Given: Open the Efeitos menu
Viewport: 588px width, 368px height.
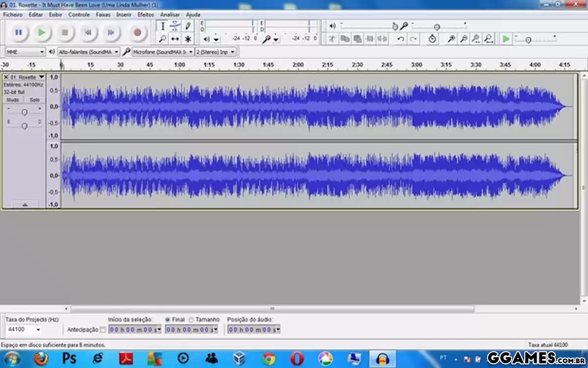Looking at the screenshot, I should [146, 15].
